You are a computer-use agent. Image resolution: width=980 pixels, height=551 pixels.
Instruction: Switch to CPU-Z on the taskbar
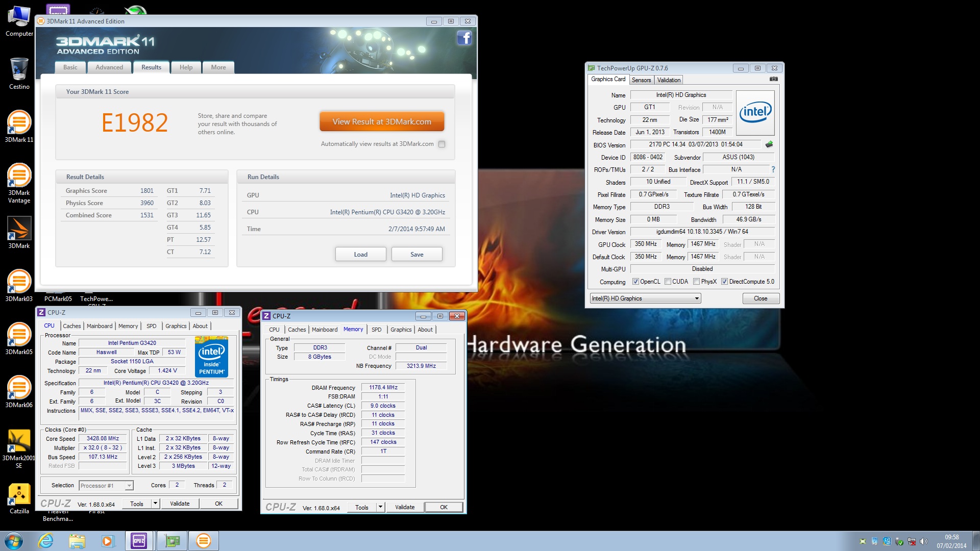(139, 541)
